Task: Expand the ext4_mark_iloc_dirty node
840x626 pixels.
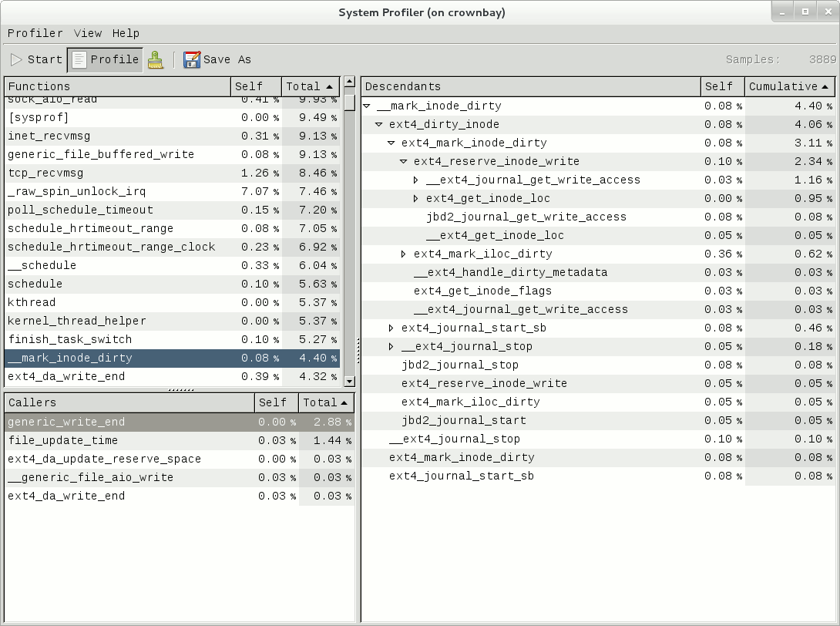Action: coord(404,254)
